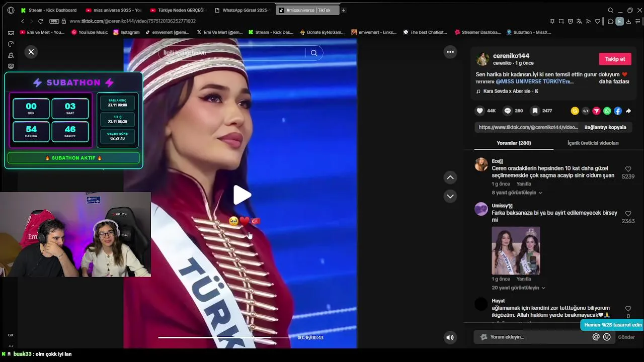The width and height of the screenshot is (644, 362).
Task: Click the magnifier search icon over video
Action: [314, 53]
